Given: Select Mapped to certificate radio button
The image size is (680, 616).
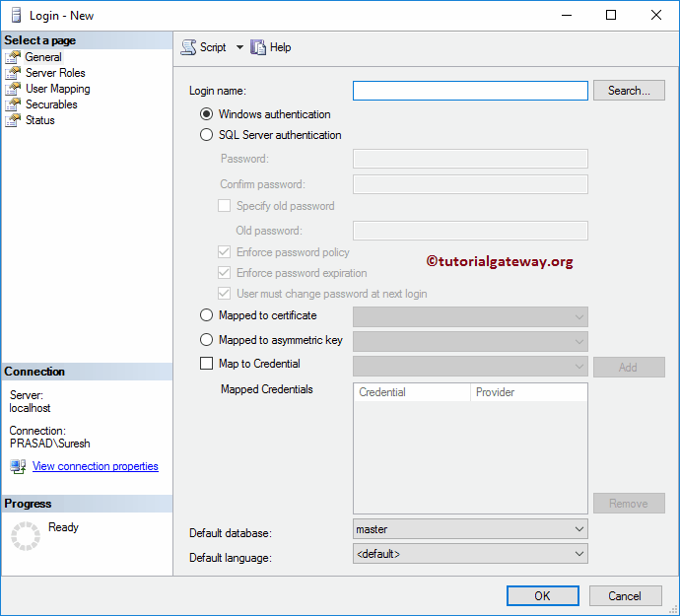Looking at the screenshot, I should (206, 315).
